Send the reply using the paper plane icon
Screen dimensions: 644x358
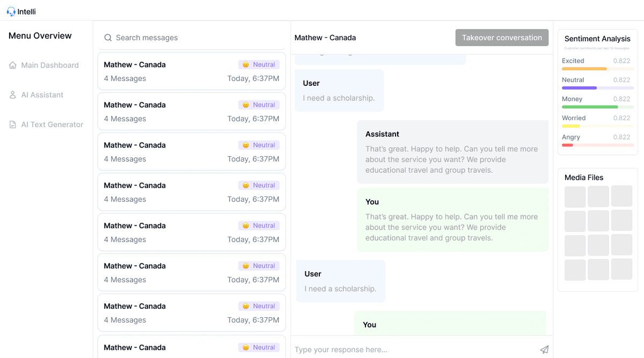(x=544, y=349)
